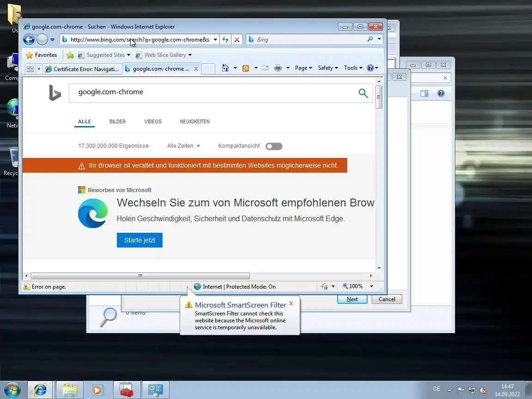Viewport: 532px width, 399px height.
Task: Stop loading with the red X icon
Action: coord(237,40)
